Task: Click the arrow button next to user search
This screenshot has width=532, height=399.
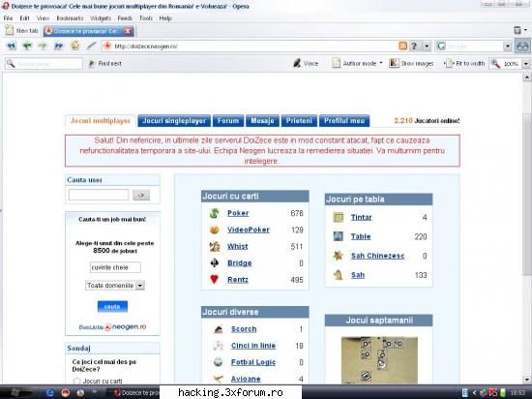Action: pos(141,195)
